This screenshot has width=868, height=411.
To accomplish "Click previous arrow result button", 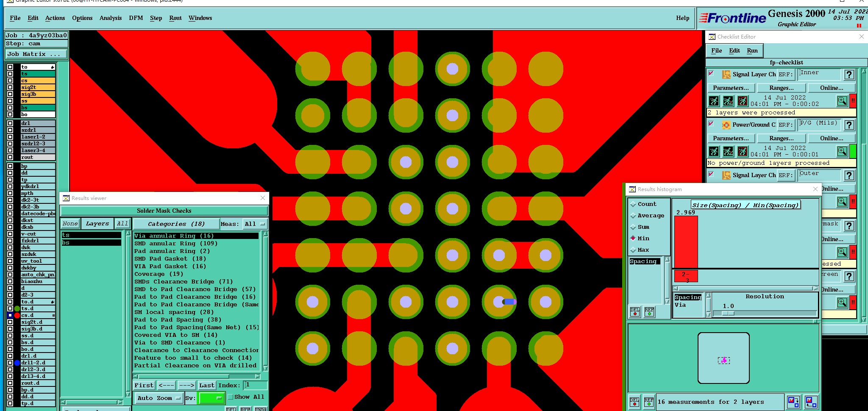I will 167,385.
